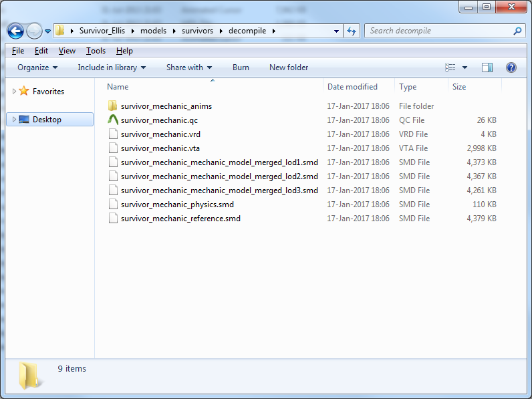Screen dimensions: 532x399
Task: Click the Burn button
Action: point(241,68)
